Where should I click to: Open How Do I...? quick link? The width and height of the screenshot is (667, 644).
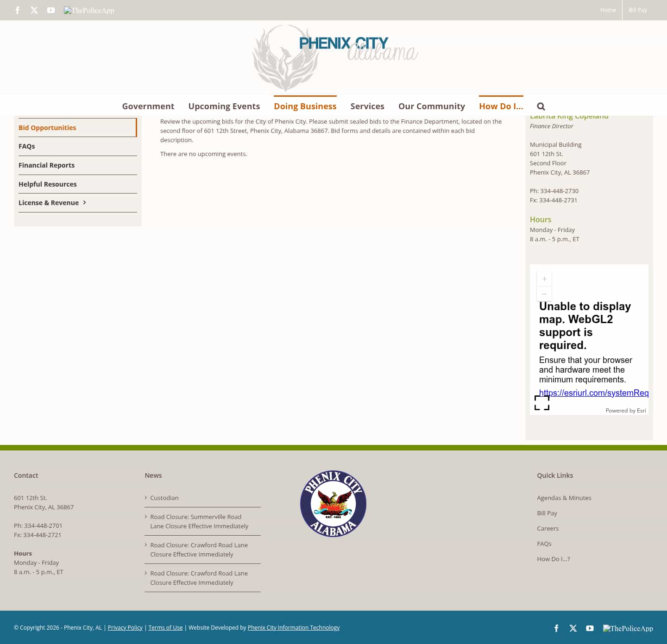[x=554, y=559]
